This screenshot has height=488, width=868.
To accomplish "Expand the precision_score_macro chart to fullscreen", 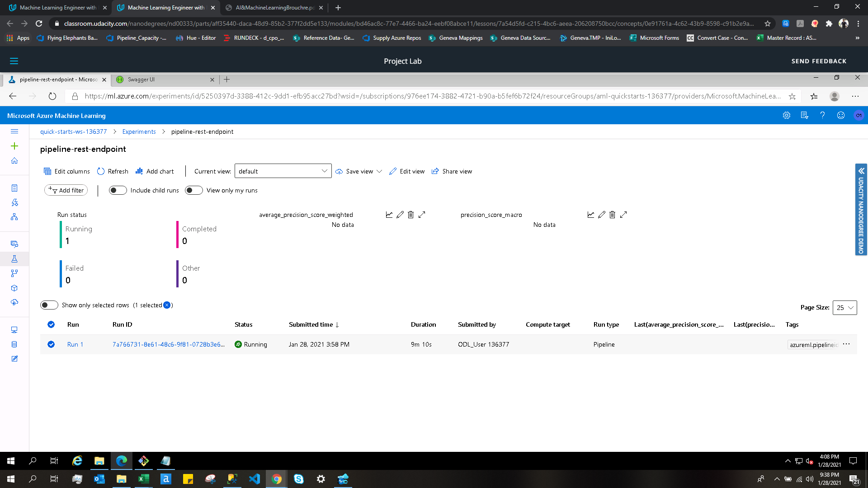I will (623, 215).
